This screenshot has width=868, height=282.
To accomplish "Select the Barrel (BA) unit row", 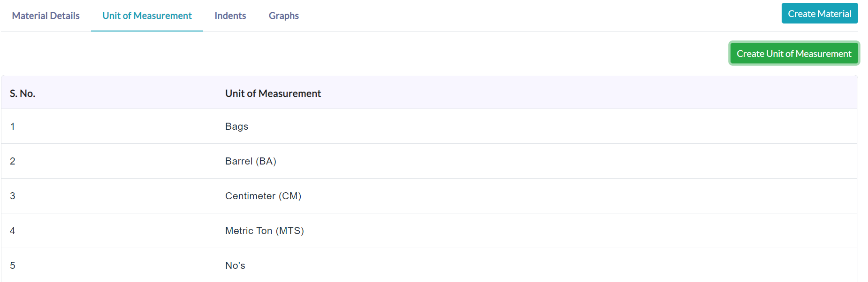I will click(429, 161).
